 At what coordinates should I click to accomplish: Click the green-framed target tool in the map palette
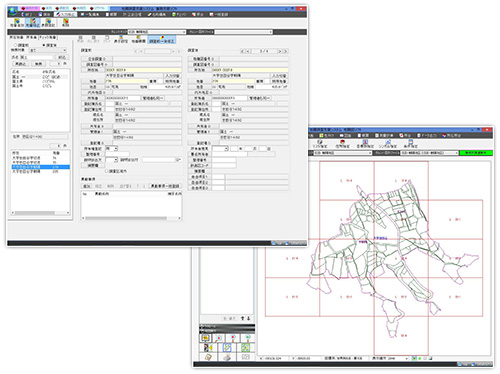245,348
